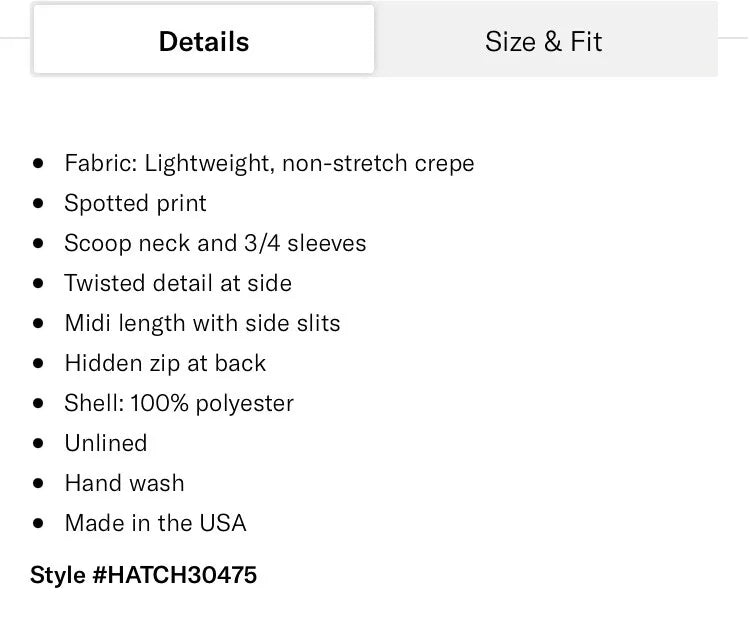Viewport: 750px width, 642px height.
Task: Open the Size & Fit tab
Action: click(x=544, y=41)
